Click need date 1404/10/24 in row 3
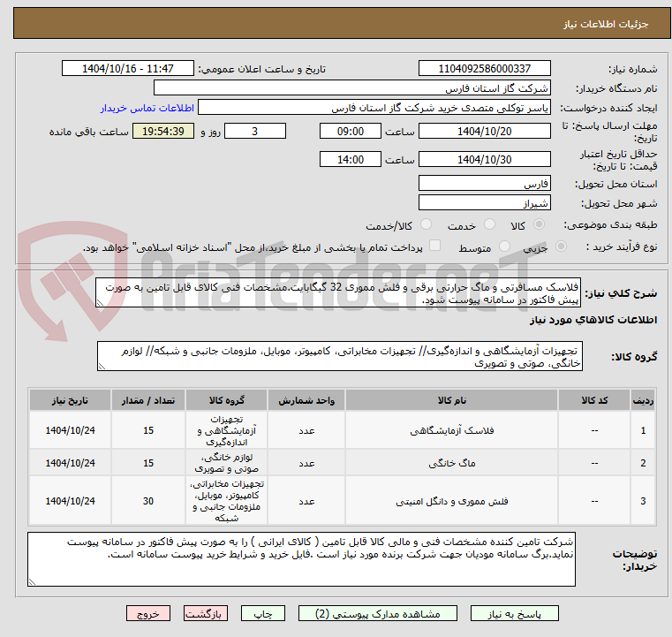 click(71, 501)
